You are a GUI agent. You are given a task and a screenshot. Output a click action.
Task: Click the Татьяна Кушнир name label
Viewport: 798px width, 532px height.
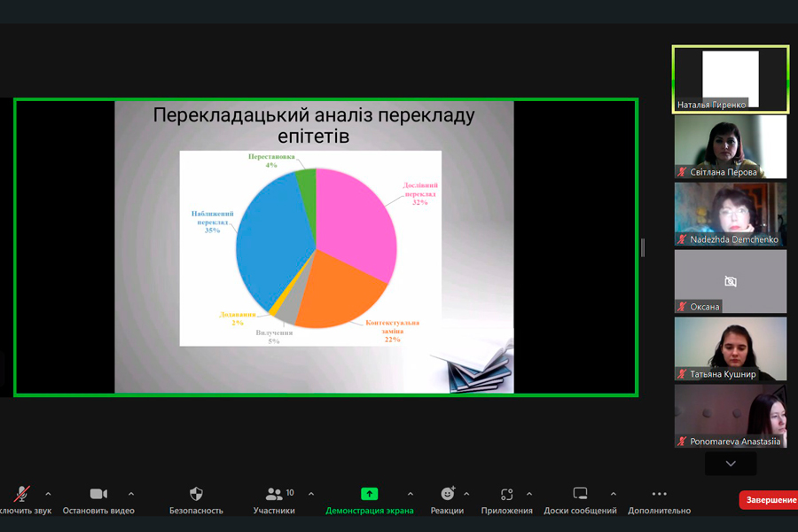(723, 374)
